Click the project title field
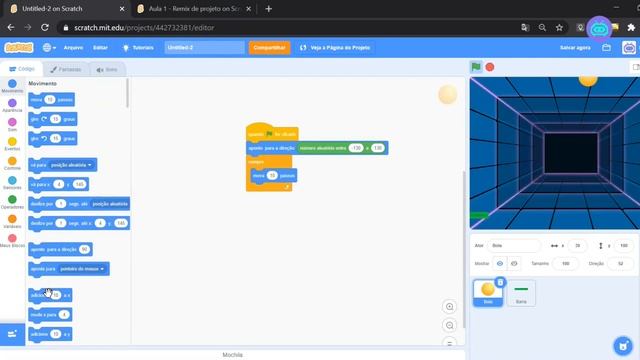 point(204,48)
